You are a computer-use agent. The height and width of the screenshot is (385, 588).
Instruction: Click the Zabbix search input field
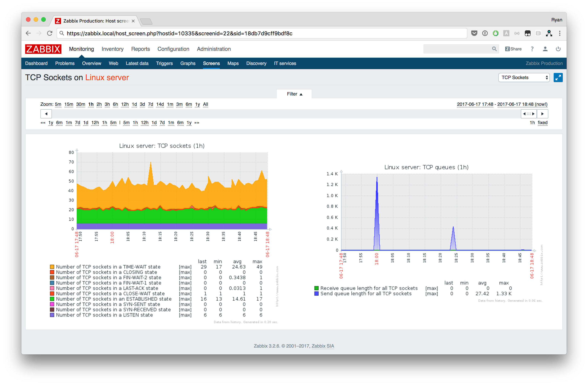(457, 49)
